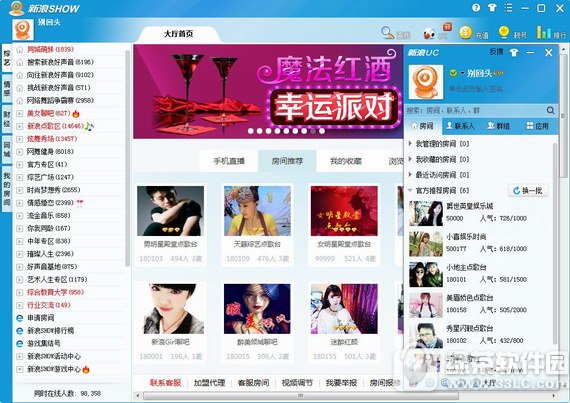Open 男明星殿堂点歌台 room thumbnail

pyautogui.click(x=170, y=211)
